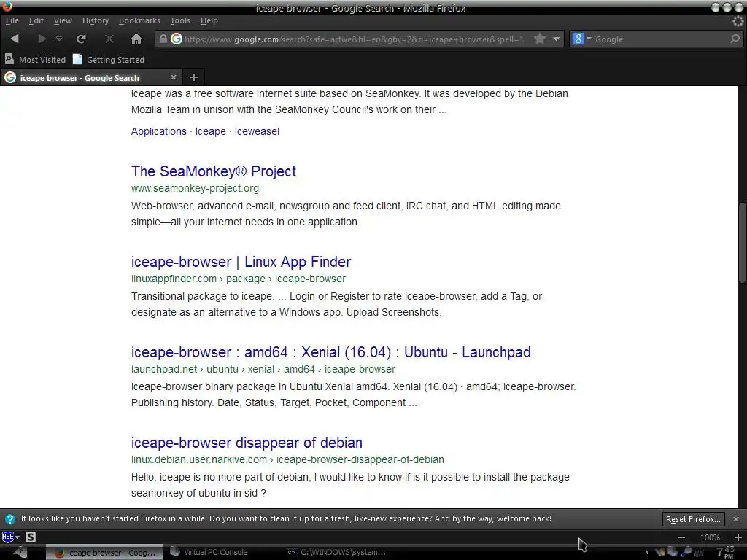Switch to Virtual PC Console taskbar window

pyautogui.click(x=209, y=553)
